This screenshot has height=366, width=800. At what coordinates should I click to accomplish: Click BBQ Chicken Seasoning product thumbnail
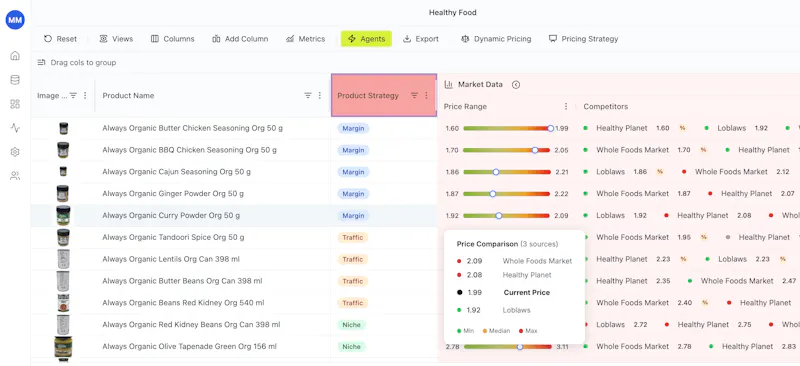click(63, 150)
